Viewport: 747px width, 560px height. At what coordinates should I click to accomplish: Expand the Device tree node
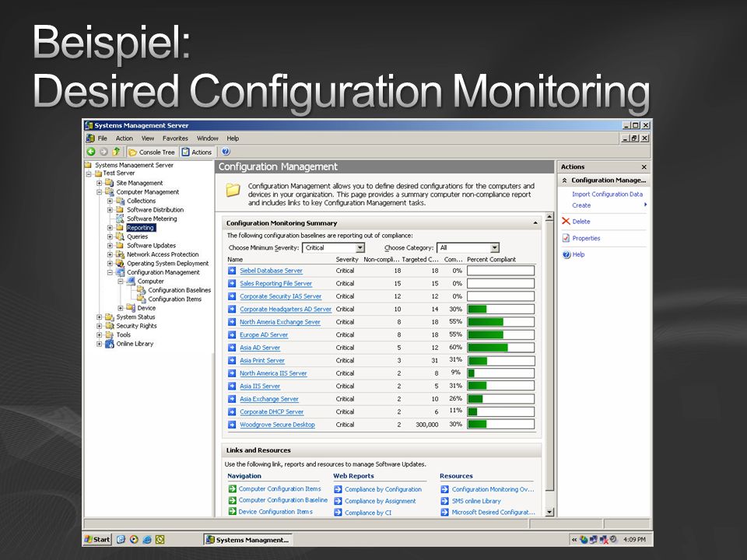click(x=121, y=308)
